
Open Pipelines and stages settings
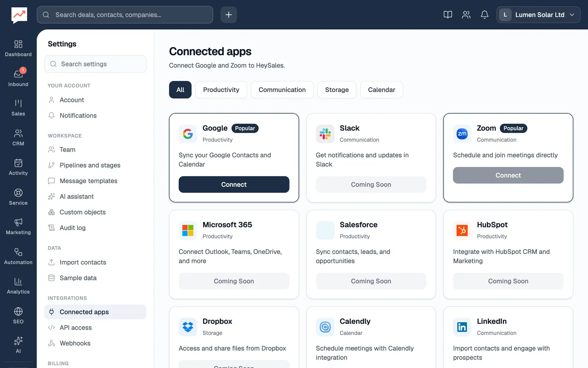[x=95, y=165]
